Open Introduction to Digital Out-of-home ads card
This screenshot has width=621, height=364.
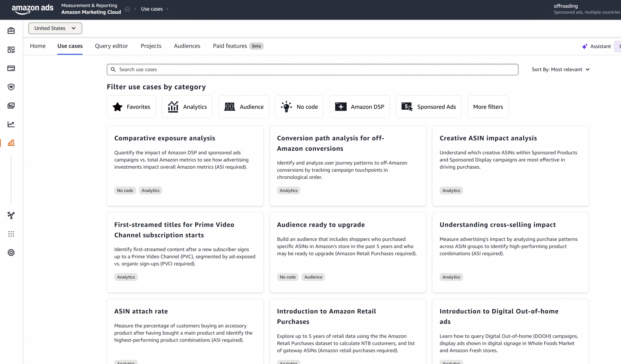click(511, 331)
